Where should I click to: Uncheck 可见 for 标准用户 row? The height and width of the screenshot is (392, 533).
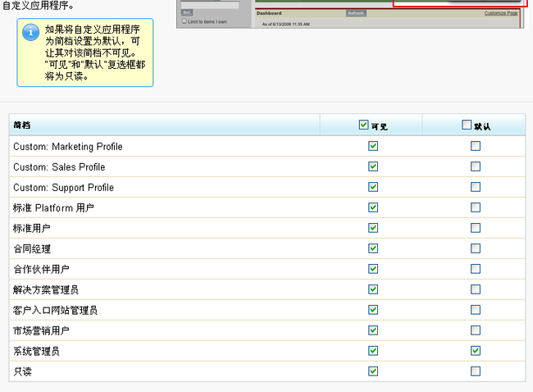[x=373, y=228]
